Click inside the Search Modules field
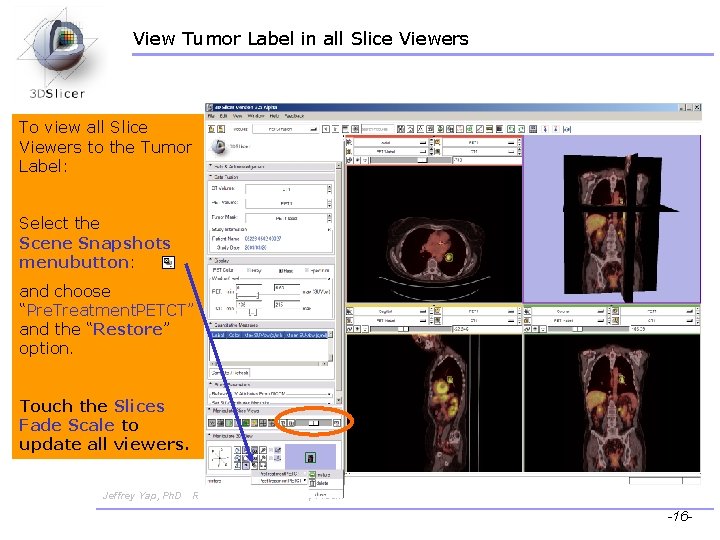720x540 pixels. [377, 129]
